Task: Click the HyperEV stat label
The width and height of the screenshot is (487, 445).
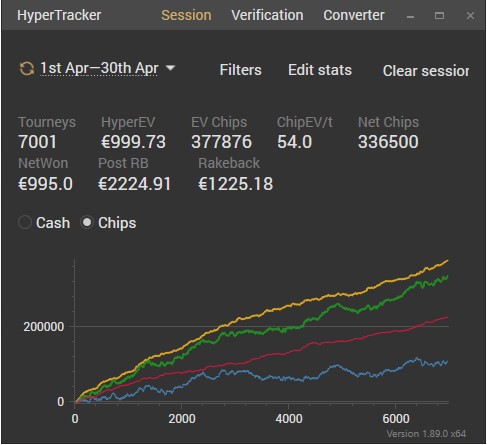Action: 128,122
